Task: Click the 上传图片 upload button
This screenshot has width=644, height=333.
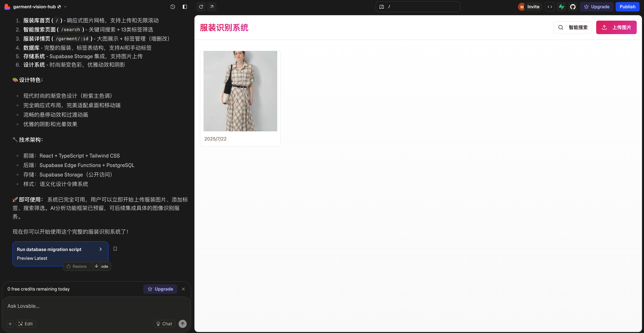Action: point(616,27)
